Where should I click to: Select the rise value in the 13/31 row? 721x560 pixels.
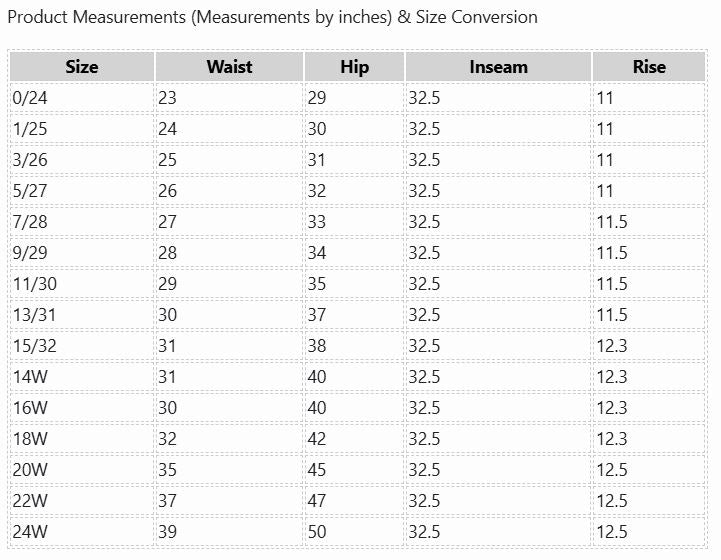click(612, 315)
